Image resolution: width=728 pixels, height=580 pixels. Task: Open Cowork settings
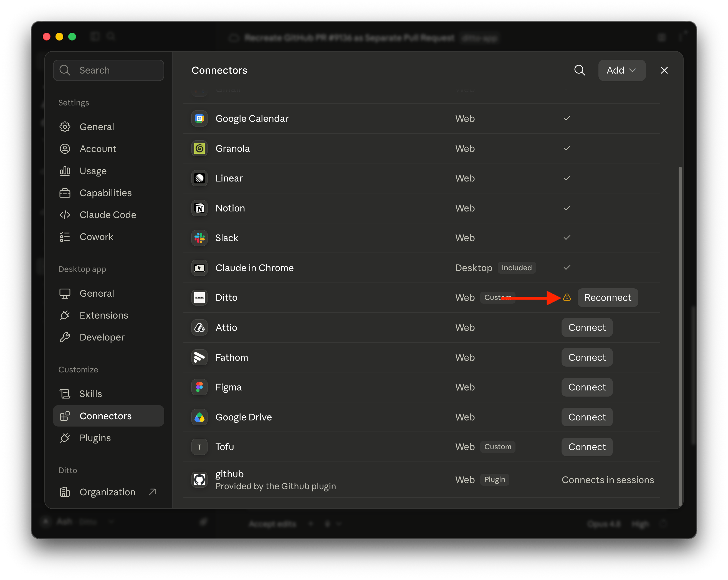(x=108, y=237)
